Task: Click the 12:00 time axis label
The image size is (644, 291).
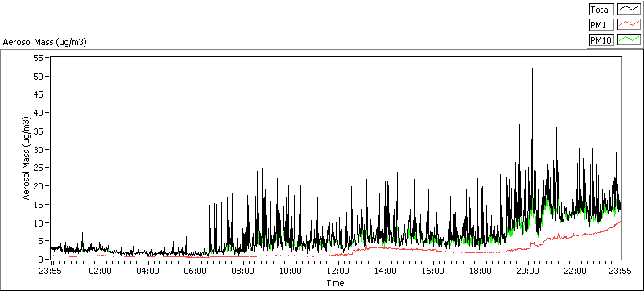Action: tap(338, 271)
